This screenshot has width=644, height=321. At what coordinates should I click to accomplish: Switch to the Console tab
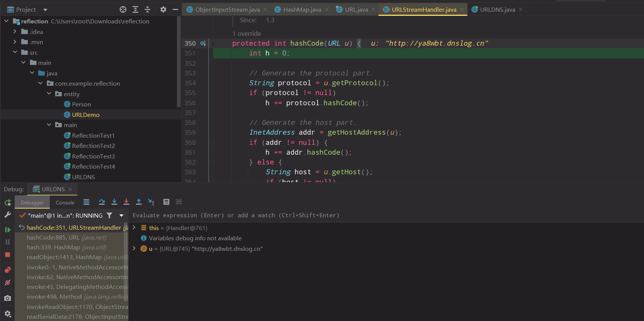click(65, 203)
